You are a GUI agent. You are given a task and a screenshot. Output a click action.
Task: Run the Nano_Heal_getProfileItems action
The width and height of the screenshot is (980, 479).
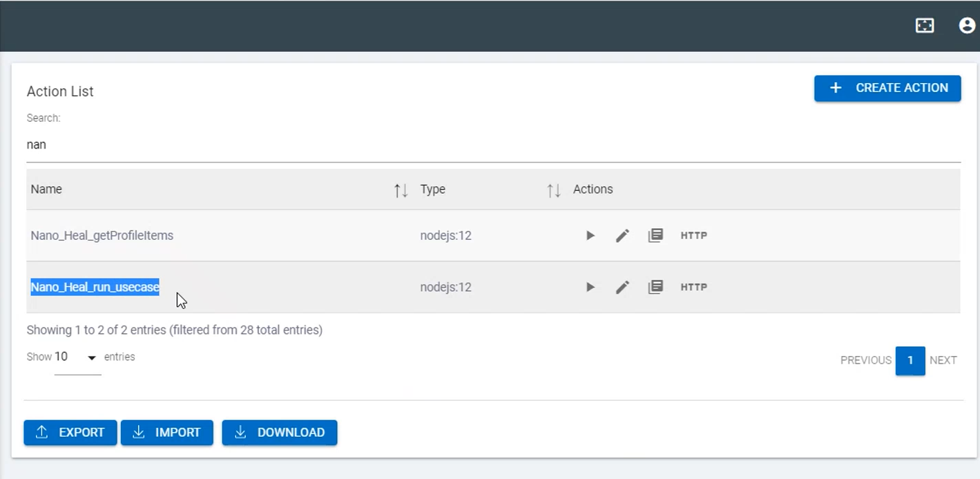(x=590, y=236)
